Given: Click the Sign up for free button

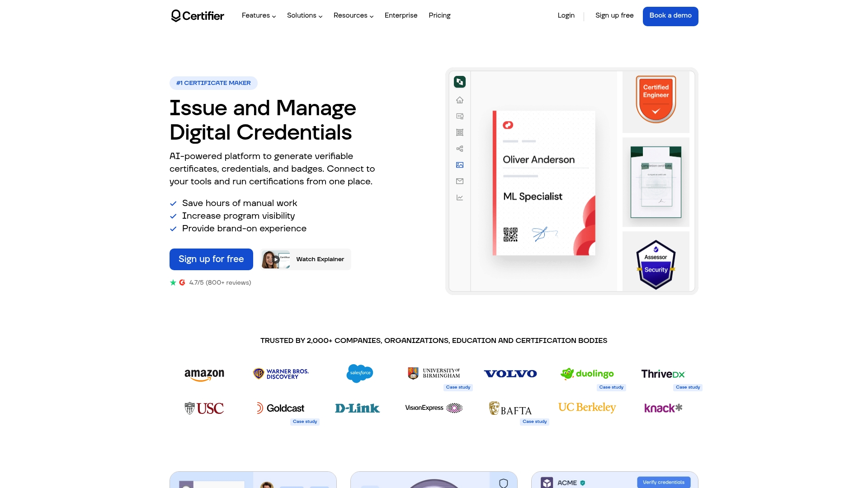Looking at the screenshot, I should click(211, 259).
